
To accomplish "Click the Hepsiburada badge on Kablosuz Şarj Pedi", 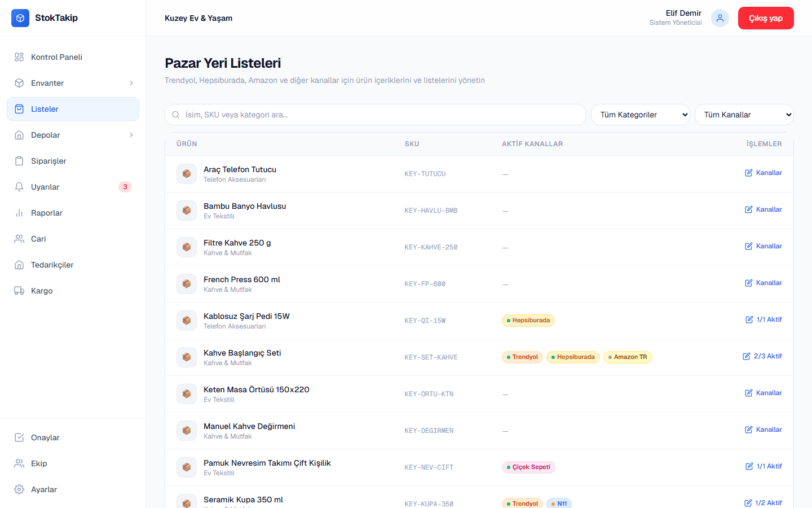I will click(528, 321).
